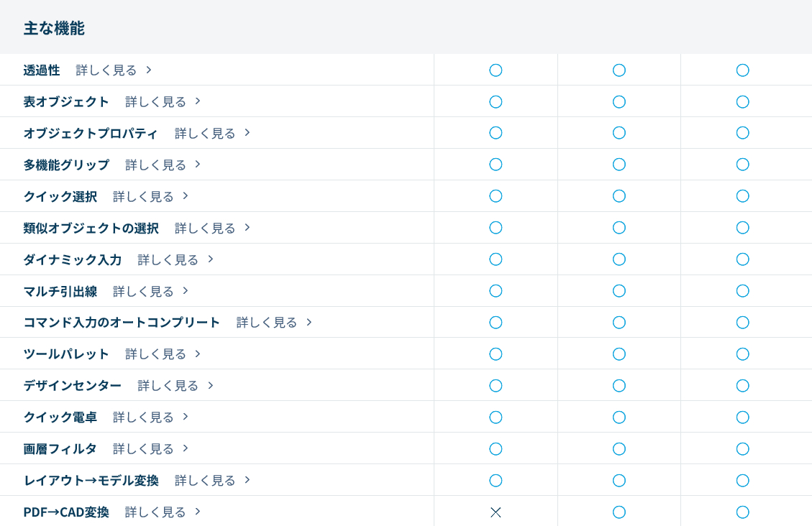Click chevron arrow beside 多機能グリップ details

tap(198, 165)
